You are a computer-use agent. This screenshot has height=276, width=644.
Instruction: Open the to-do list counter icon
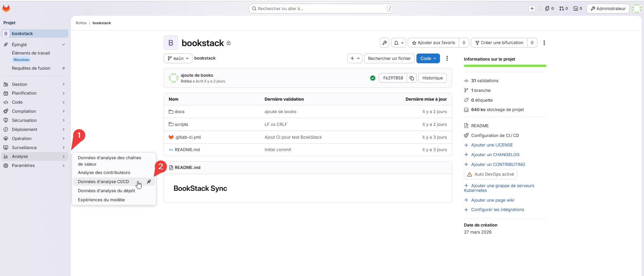click(578, 9)
